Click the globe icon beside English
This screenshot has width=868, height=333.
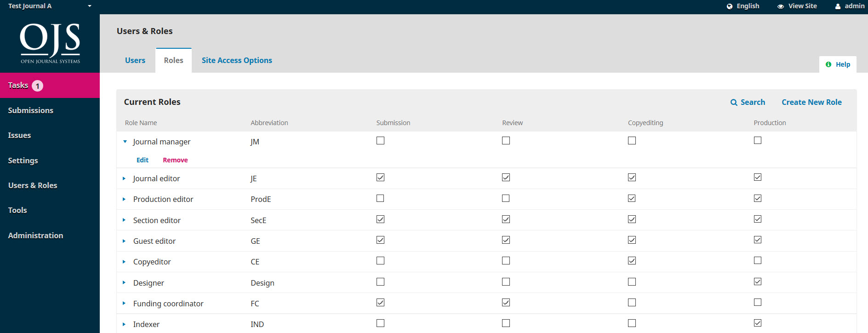coord(730,6)
